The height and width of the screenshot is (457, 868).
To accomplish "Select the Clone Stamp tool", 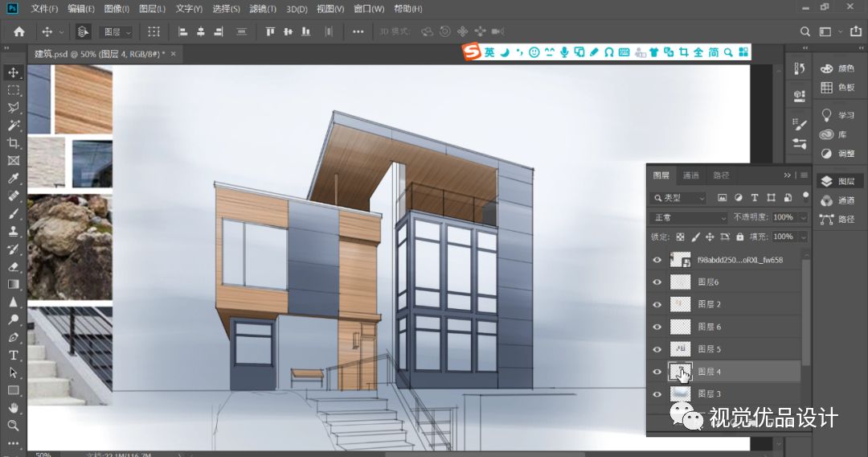I will click(14, 232).
